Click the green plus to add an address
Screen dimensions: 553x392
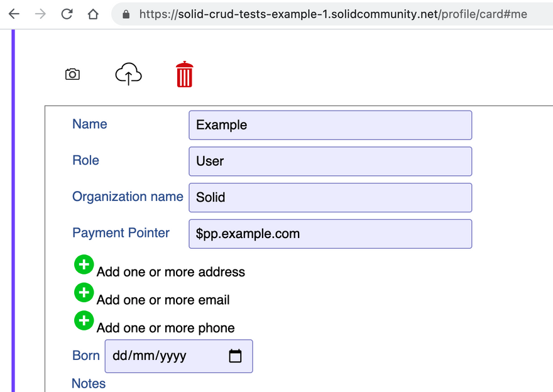click(84, 265)
